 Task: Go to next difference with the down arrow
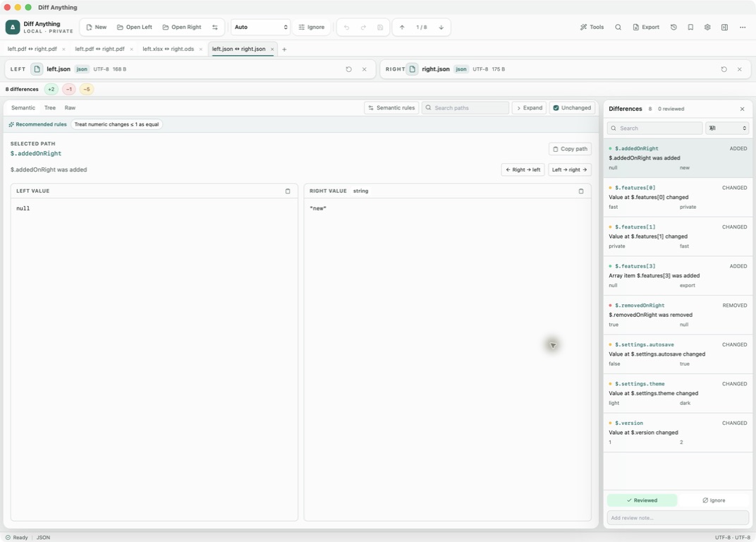(x=441, y=27)
